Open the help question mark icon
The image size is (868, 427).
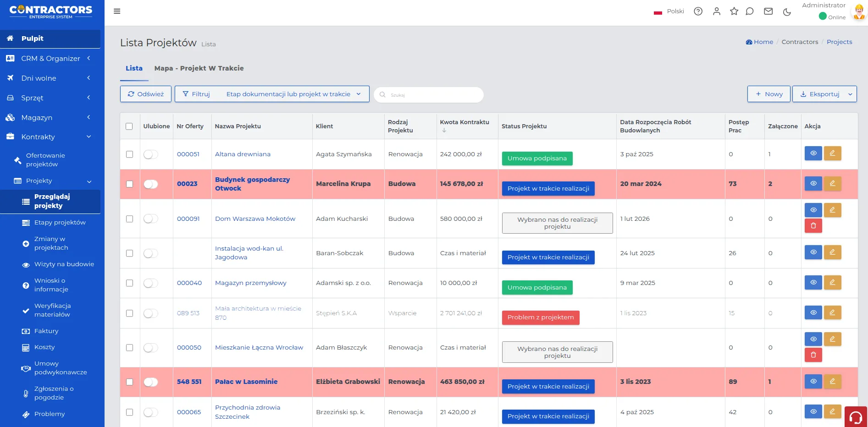coord(698,11)
